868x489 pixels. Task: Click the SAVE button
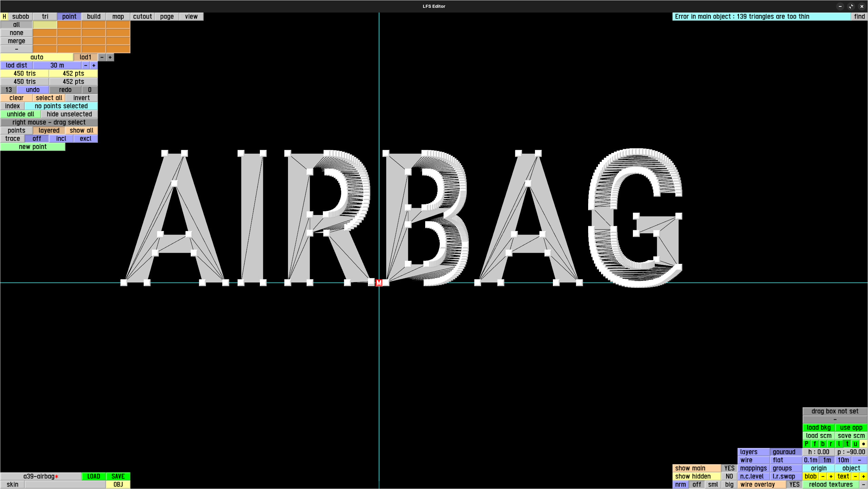(x=118, y=476)
